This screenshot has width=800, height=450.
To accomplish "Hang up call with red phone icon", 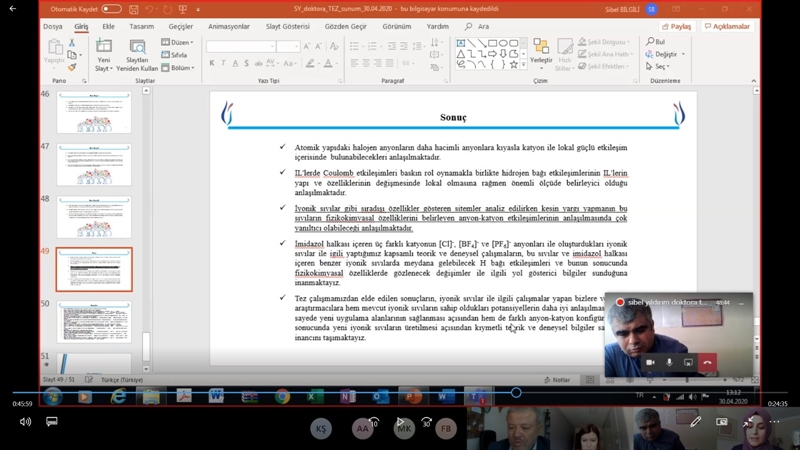I will click(x=707, y=362).
